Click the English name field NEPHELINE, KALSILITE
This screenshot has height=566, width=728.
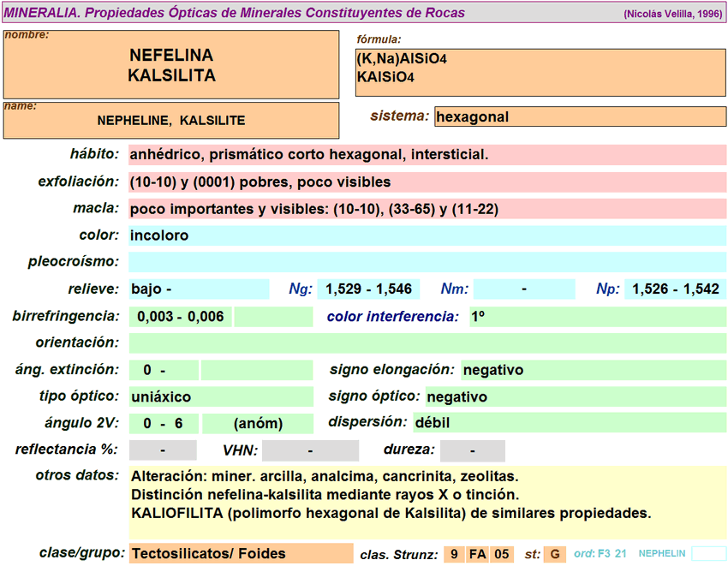tap(171, 121)
